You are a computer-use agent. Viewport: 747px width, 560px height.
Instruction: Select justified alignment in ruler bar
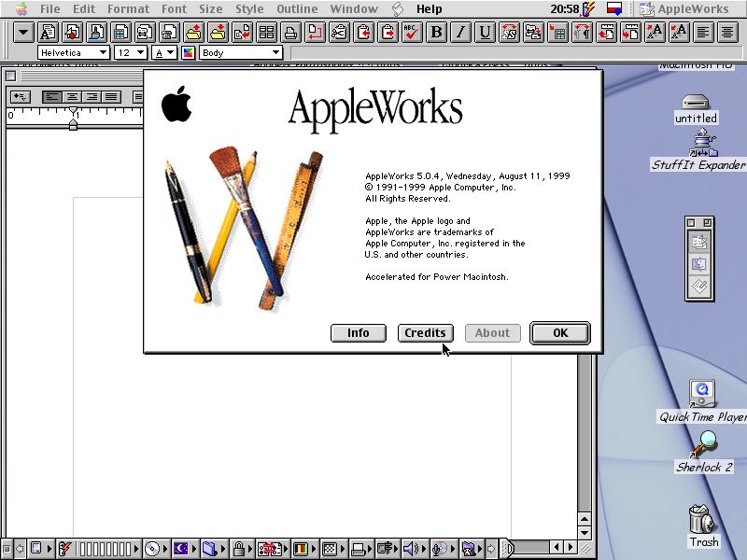point(111,97)
